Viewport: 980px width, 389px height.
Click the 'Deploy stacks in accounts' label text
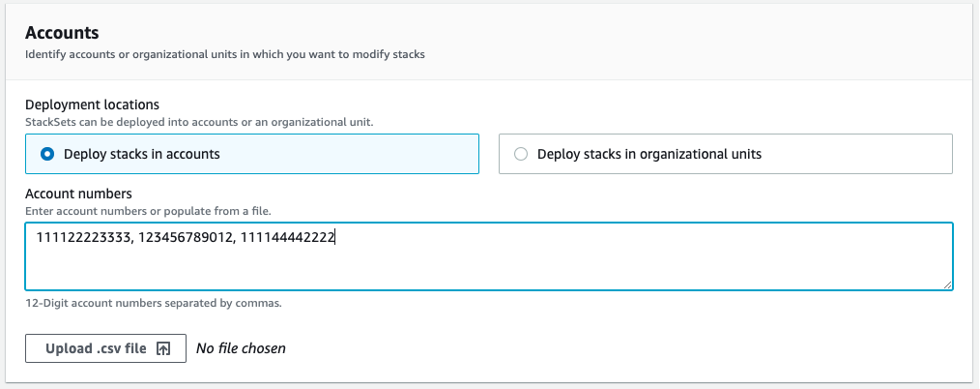(x=141, y=154)
